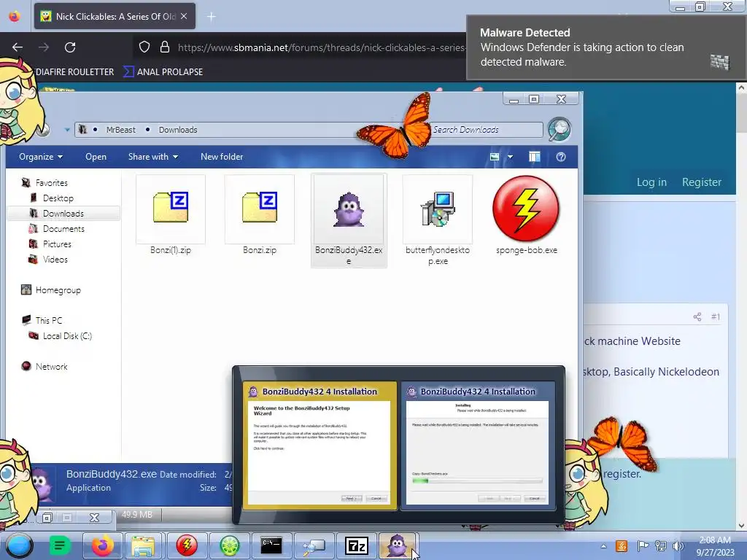This screenshot has height=560, width=747.
Task: Close the Nick Clickables browser tab
Action: point(184,16)
